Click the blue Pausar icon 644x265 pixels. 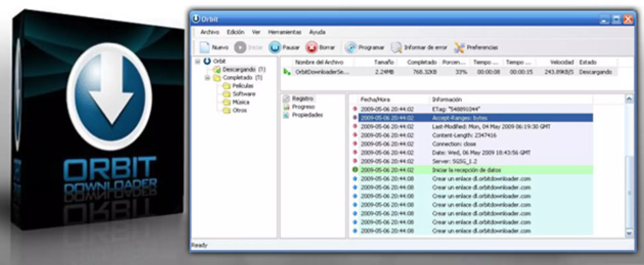pos(275,48)
